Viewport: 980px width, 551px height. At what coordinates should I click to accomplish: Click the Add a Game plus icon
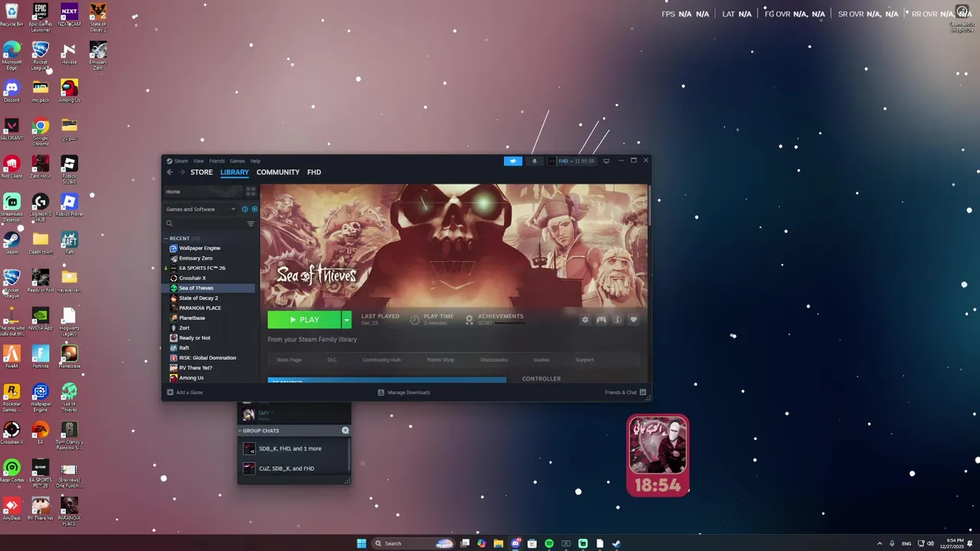click(x=170, y=393)
